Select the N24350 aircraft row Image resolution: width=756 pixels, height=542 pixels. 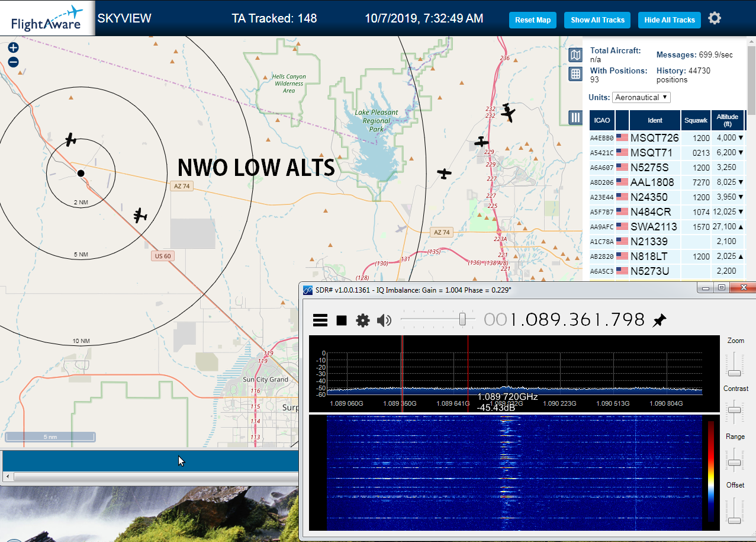pos(667,197)
